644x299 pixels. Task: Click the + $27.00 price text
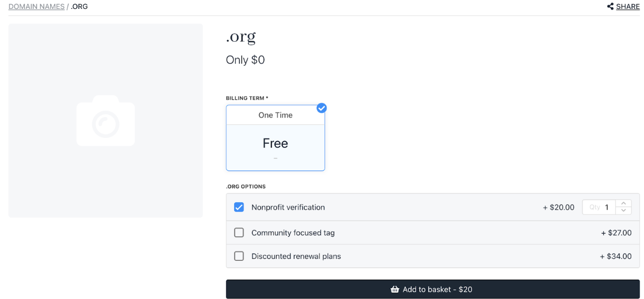616,233
